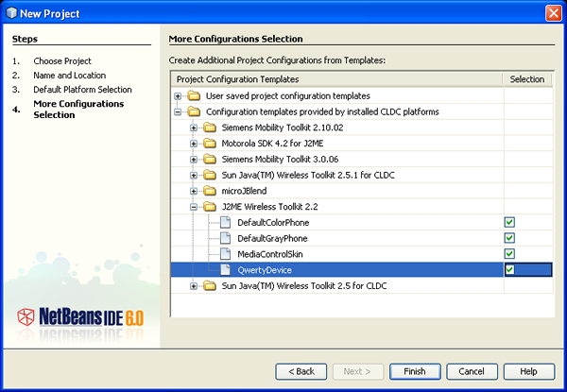Expand User saved project configuration templates node
567x392 pixels.
pyautogui.click(x=178, y=96)
